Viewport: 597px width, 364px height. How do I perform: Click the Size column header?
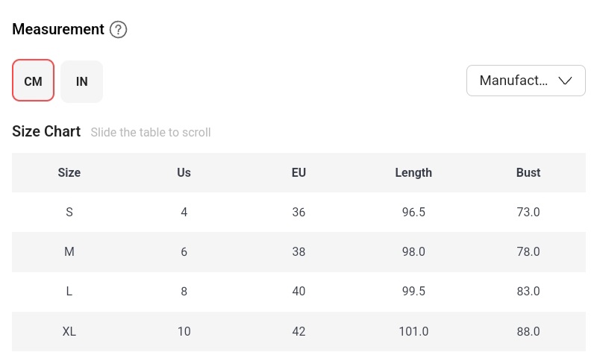[x=69, y=172]
